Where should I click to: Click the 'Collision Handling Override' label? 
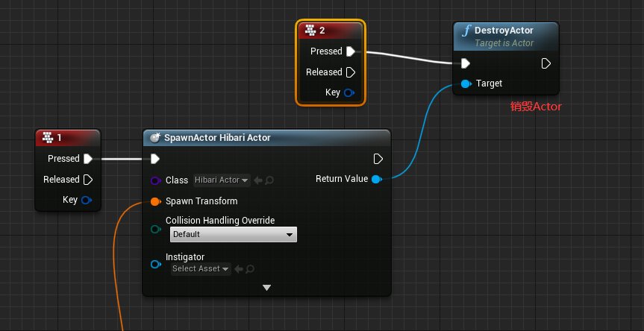pos(220,221)
